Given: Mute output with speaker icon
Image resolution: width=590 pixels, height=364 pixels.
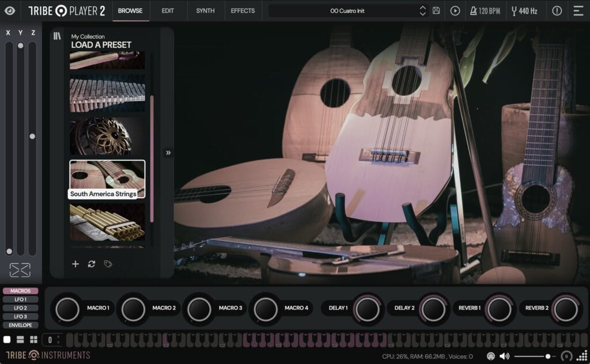Looking at the screenshot, I should pos(504,356).
